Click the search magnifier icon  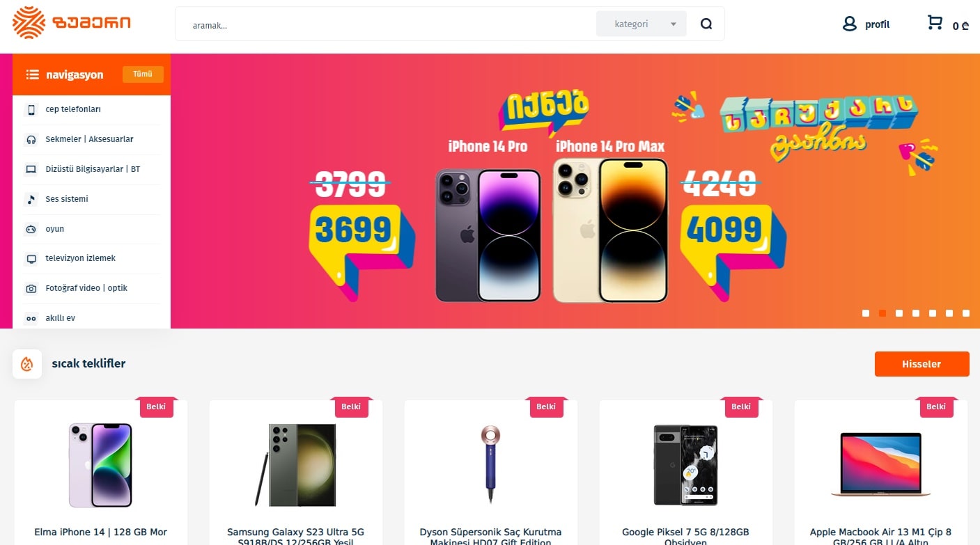click(706, 24)
